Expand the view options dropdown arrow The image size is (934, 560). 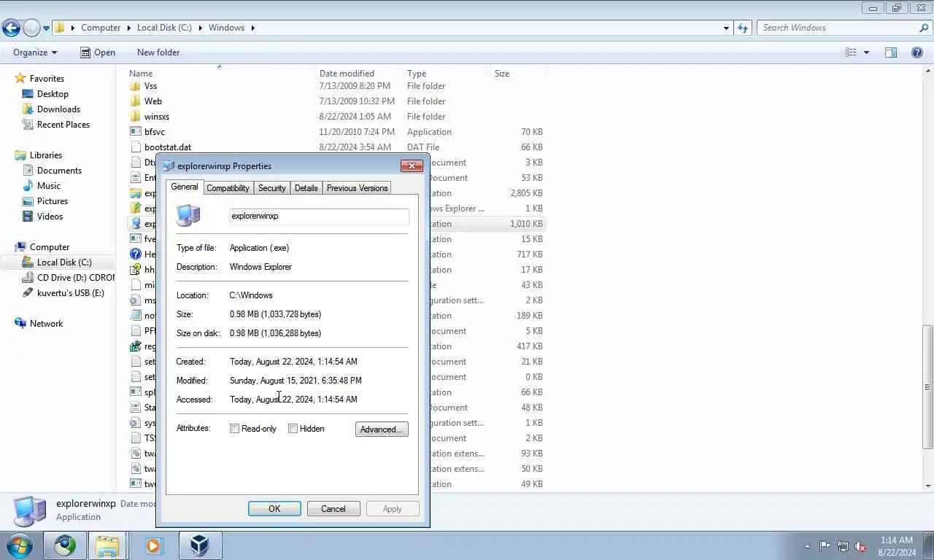click(x=867, y=52)
